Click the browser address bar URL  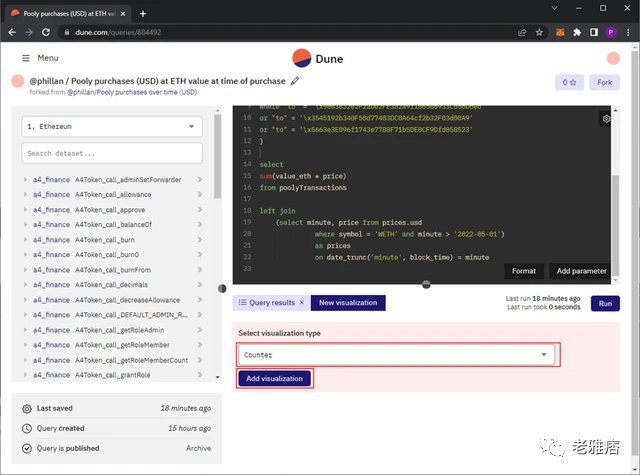[118, 32]
